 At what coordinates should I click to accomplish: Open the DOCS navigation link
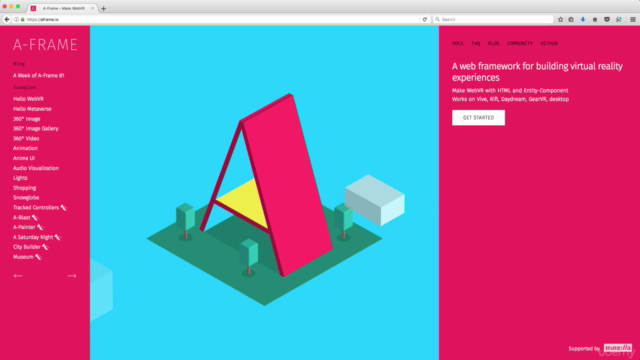coord(458,43)
